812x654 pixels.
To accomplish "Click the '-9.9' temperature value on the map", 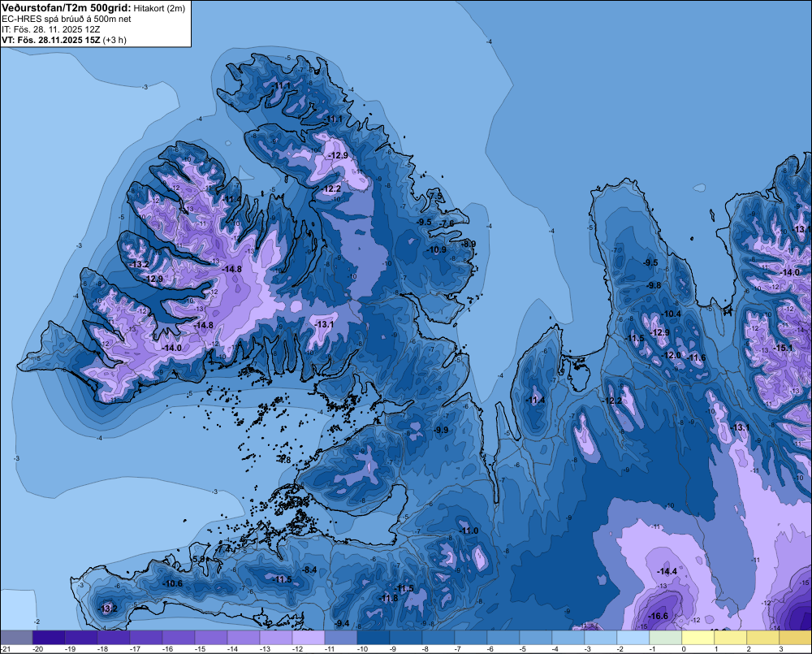I will click(441, 430).
